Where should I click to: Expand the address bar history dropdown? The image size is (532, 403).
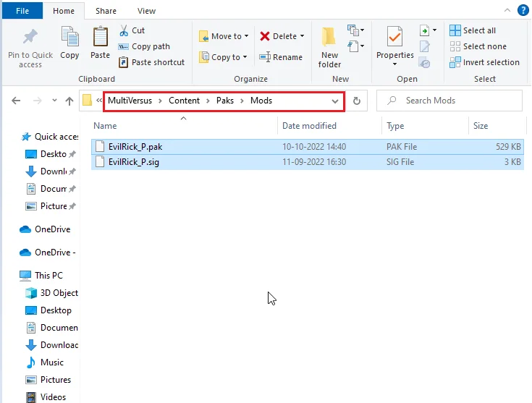point(335,101)
